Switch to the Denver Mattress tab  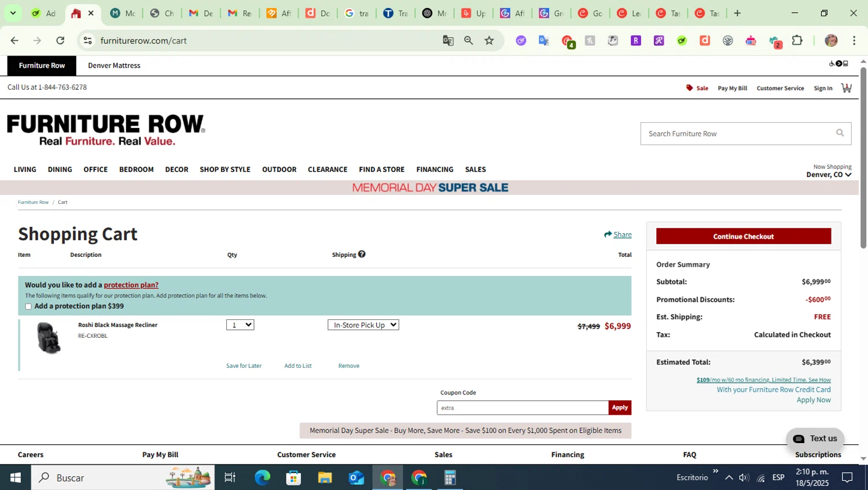[114, 65]
